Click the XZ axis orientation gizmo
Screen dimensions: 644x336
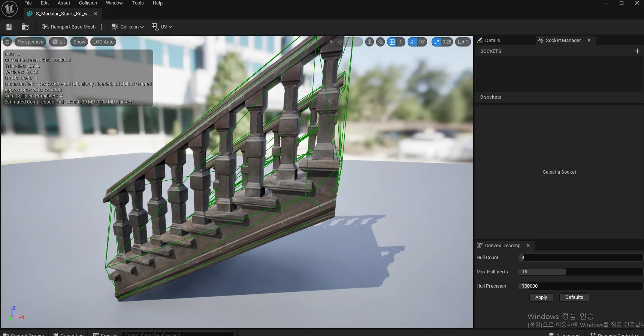pyautogui.click(x=17, y=312)
